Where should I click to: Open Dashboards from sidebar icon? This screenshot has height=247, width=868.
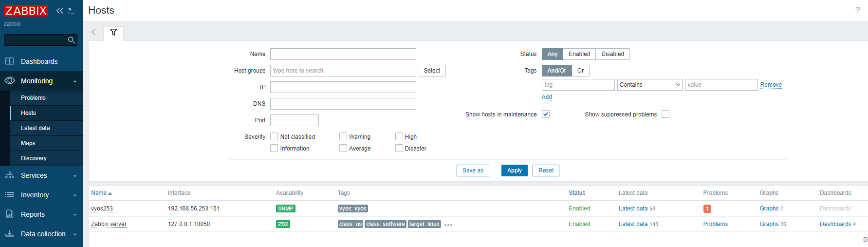pos(10,61)
